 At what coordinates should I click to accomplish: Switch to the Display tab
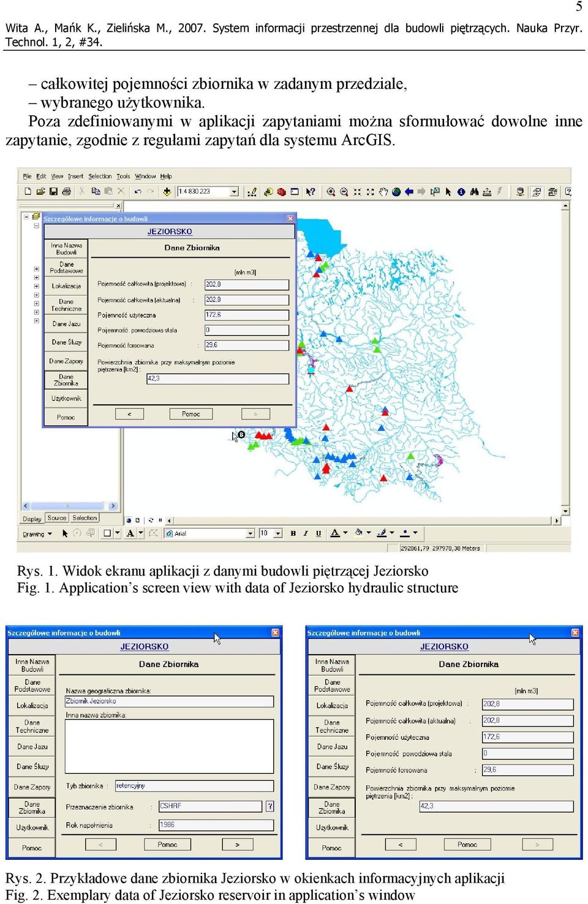tap(32, 519)
